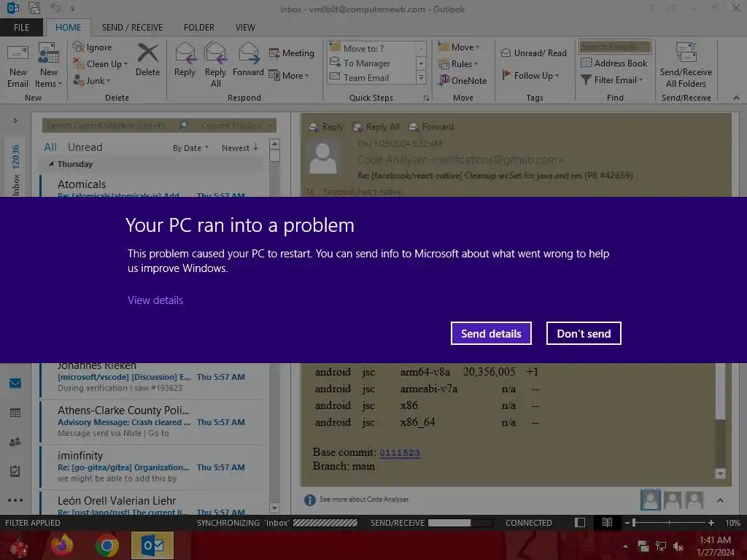Open the FILE tab
747x560 pixels.
point(21,27)
